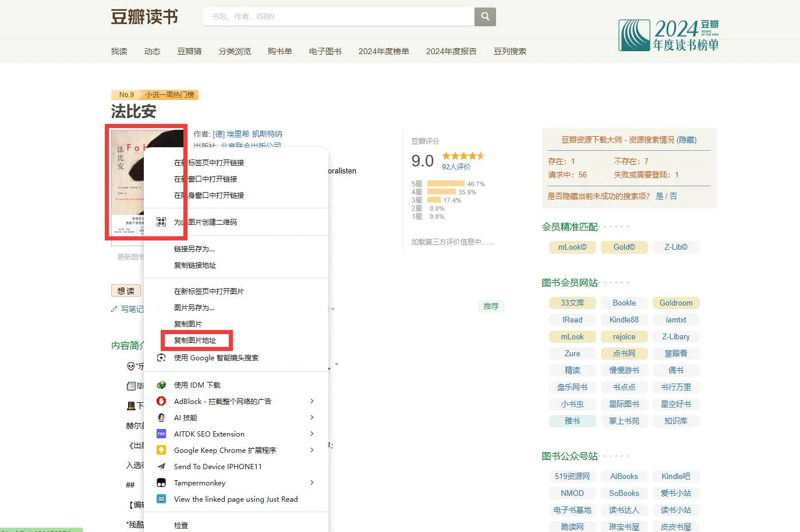Open the author 埃里希·凯斯特纳 link
Viewport: 800px width, 532px height.
coord(247,134)
